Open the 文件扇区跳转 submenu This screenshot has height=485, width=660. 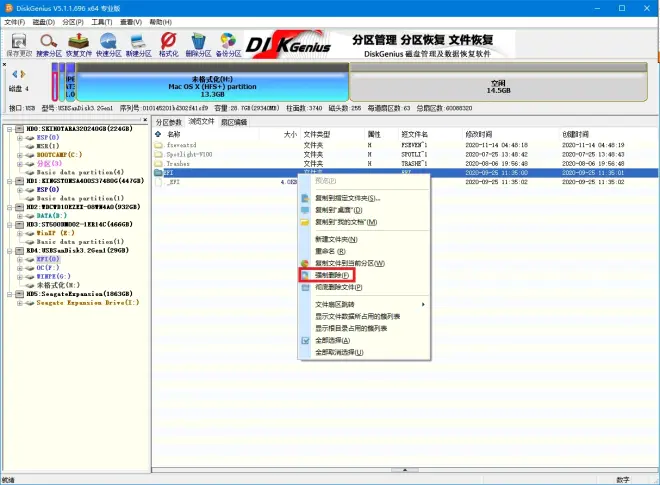tap(364, 304)
